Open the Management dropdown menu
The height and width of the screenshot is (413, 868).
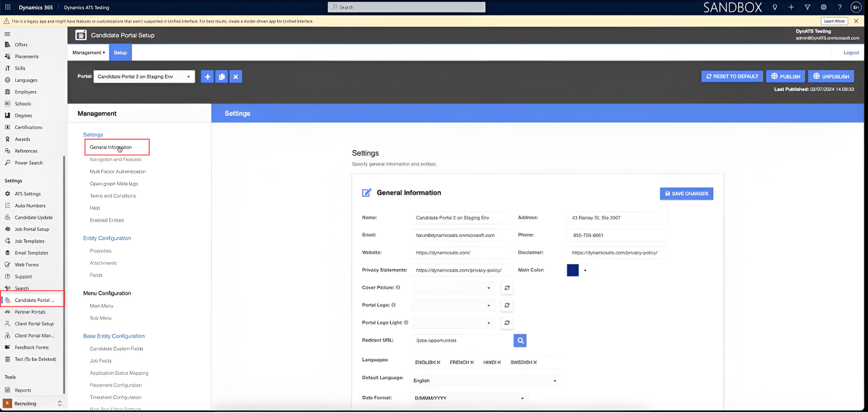pyautogui.click(x=89, y=53)
